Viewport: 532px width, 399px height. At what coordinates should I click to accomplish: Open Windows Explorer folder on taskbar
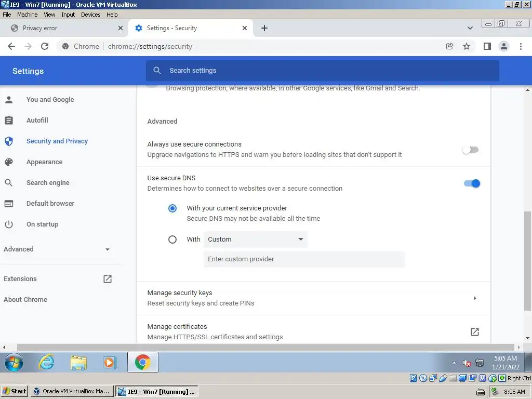(x=79, y=362)
